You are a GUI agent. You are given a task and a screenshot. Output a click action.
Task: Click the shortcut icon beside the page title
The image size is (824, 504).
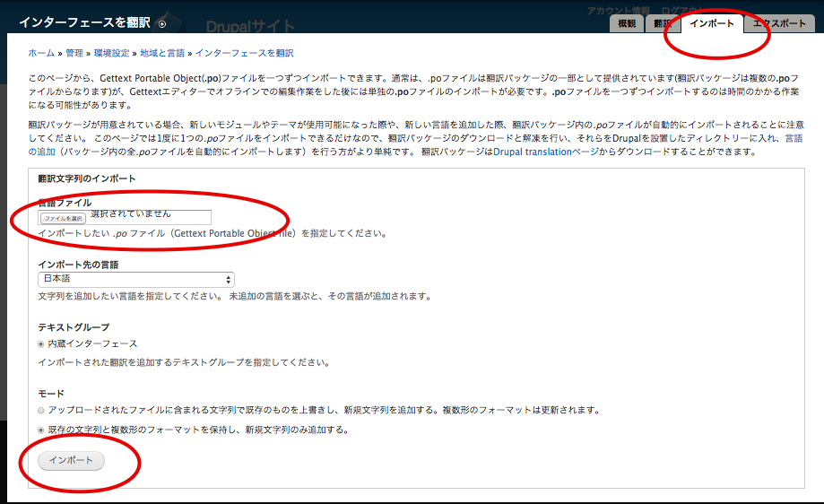pyautogui.click(x=161, y=23)
